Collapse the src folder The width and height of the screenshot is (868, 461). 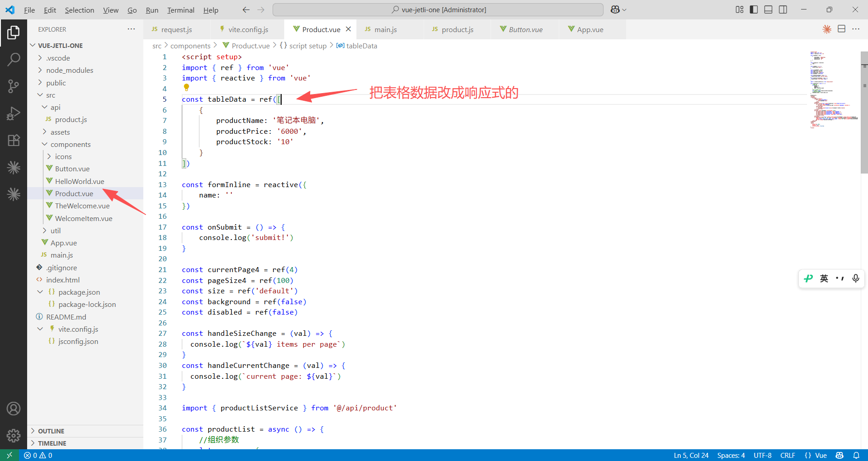[x=85, y=95]
